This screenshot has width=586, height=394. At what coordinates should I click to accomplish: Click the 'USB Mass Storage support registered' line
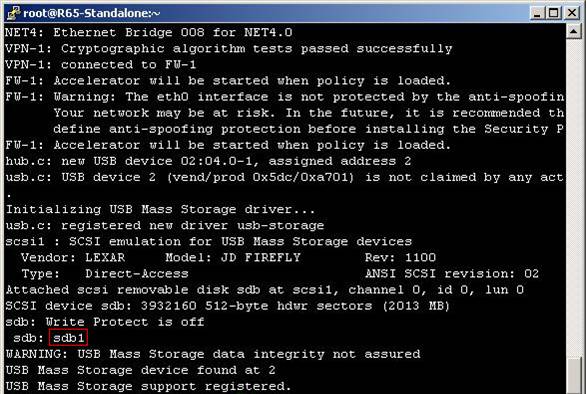click(148, 386)
